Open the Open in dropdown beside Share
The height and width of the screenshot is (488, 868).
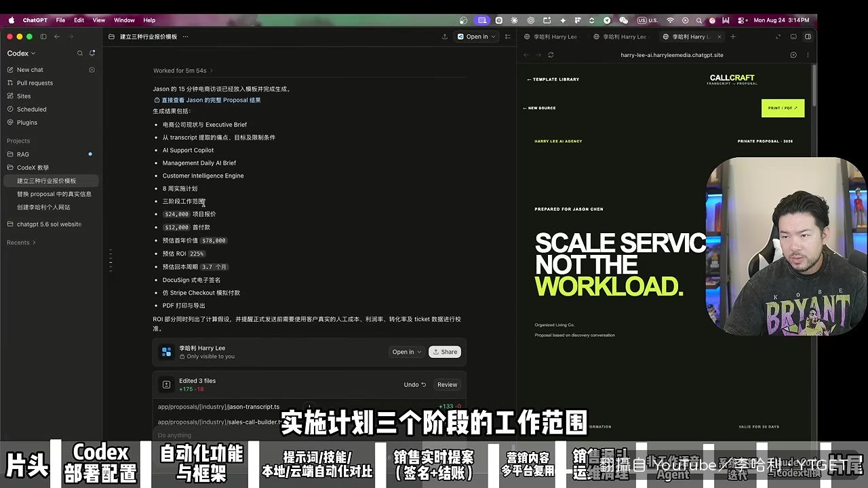click(406, 352)
